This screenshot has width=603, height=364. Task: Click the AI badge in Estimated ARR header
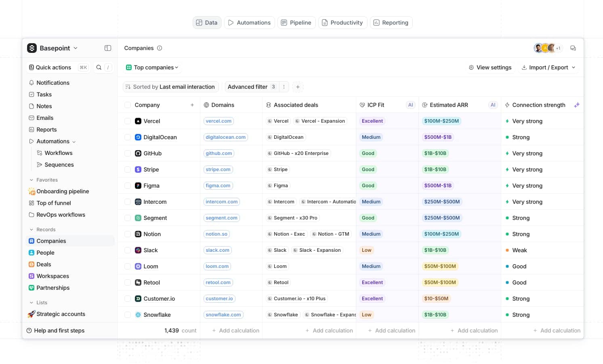click(493, 105)
